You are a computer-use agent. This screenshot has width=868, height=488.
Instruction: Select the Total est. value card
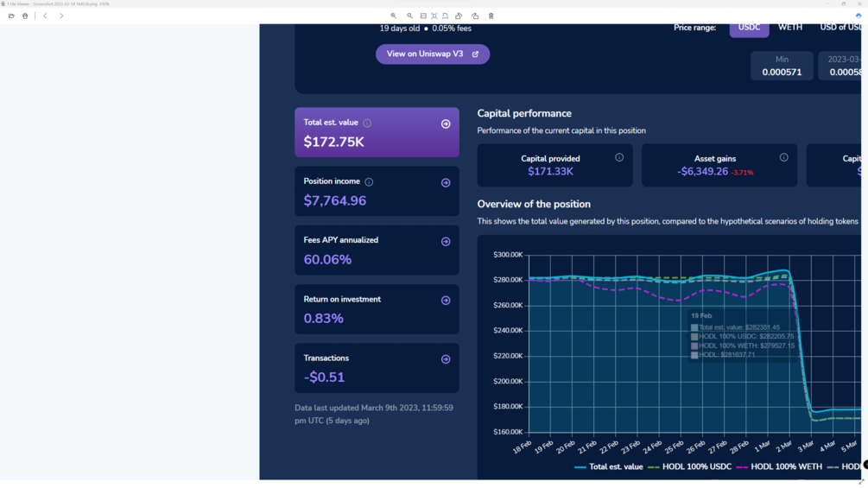click(x=377, y=133)
